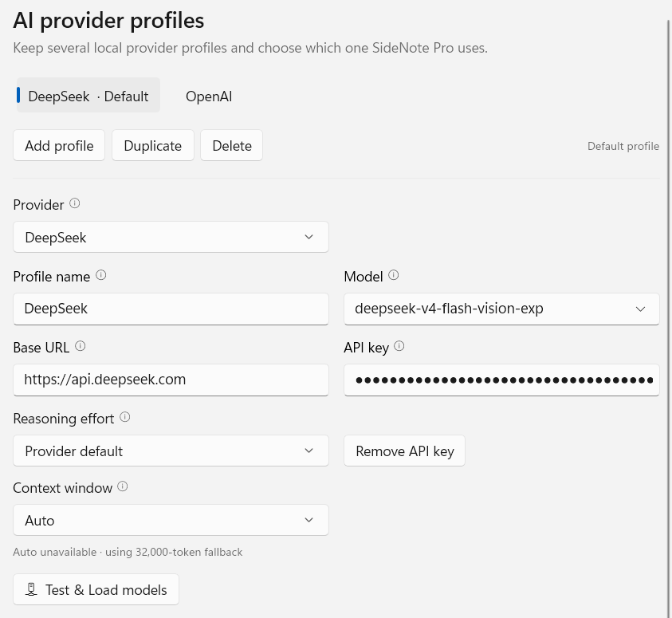Open the Model dropdown deepseek-v4-flash-vision-exp
This screenshot has width=672, height=618.
click(501, 309)
